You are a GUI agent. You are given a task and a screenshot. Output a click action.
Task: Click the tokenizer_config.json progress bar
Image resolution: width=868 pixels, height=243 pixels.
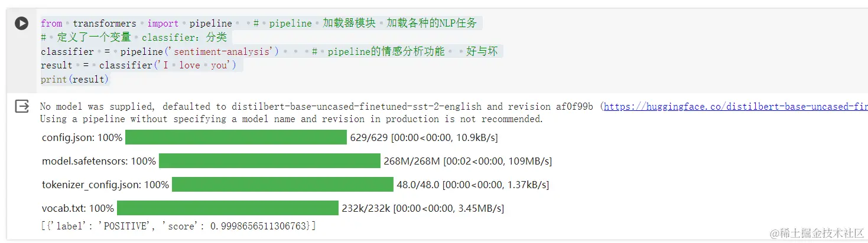pos(282,185)
